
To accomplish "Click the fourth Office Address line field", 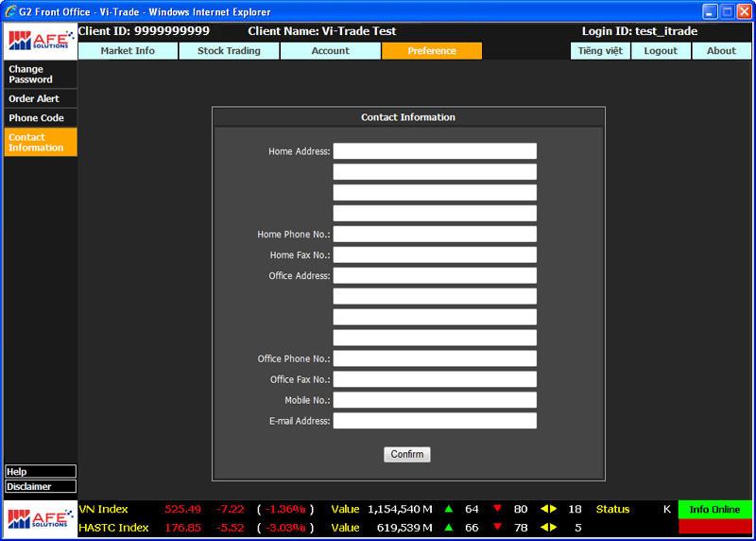I will coord(435,338).
